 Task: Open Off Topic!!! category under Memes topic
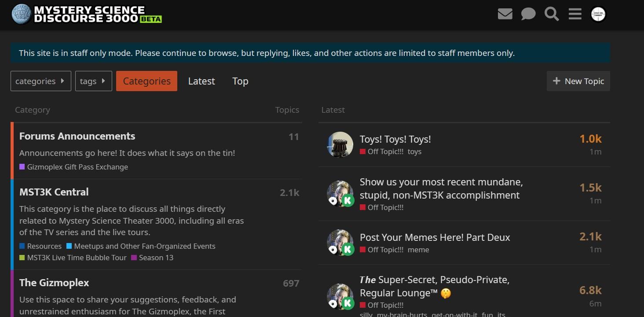382,250
